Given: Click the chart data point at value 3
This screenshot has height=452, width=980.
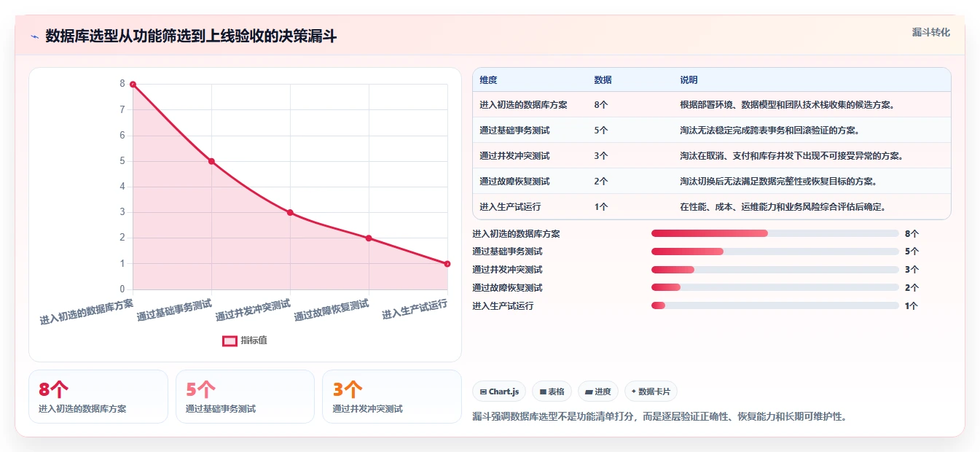Looking at the screenshot, I should (290, 213).
